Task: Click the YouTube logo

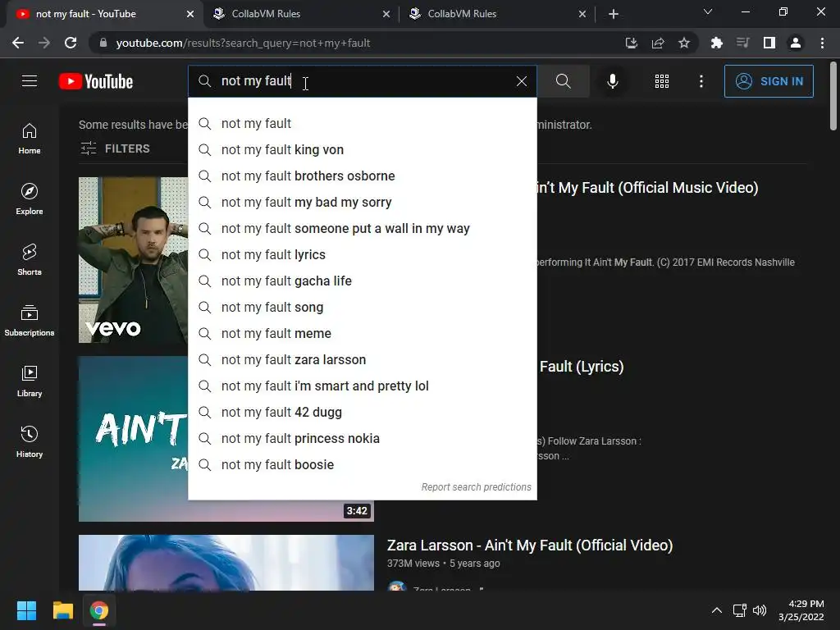Action: [x=96, y=81]
